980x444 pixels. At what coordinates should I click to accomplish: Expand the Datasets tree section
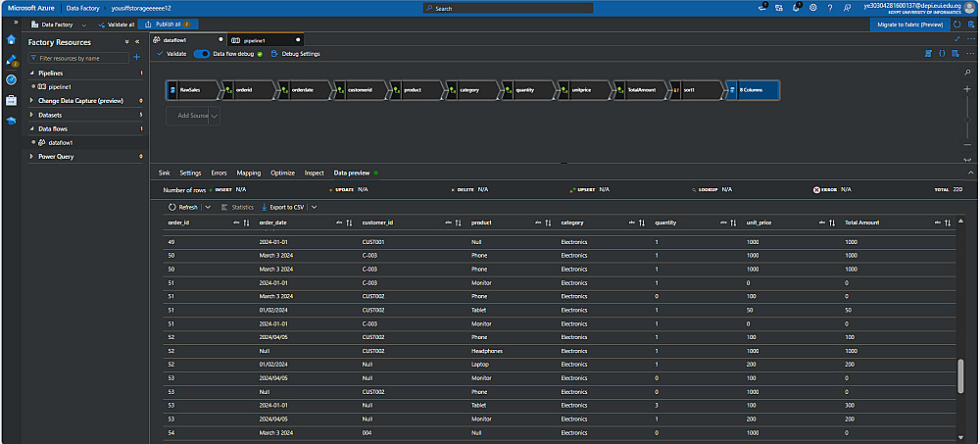tap(31, 115)
